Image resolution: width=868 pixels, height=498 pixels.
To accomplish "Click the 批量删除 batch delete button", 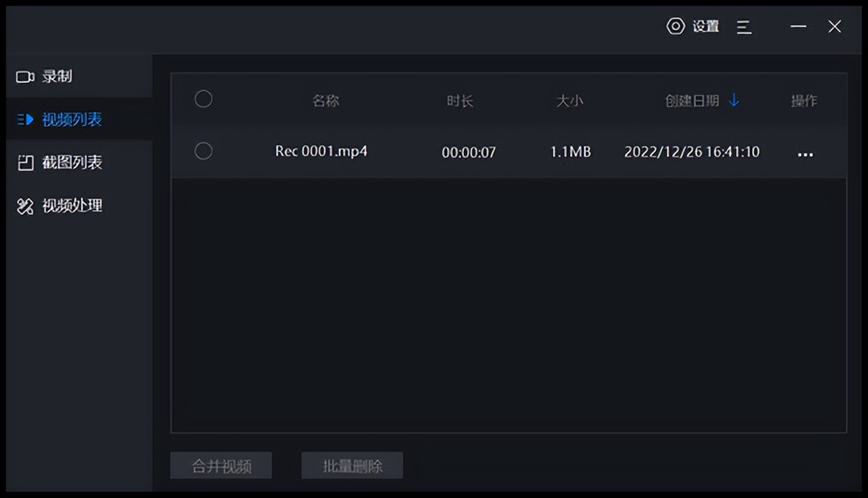I will [351, 465].
